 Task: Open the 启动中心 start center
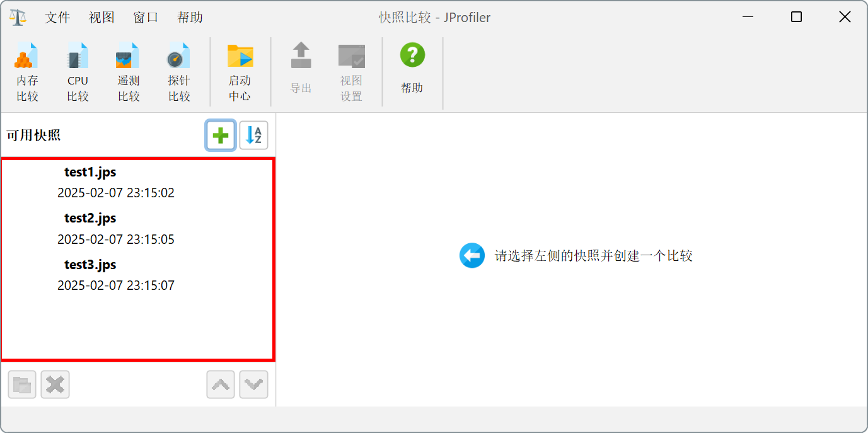(240, 72)
